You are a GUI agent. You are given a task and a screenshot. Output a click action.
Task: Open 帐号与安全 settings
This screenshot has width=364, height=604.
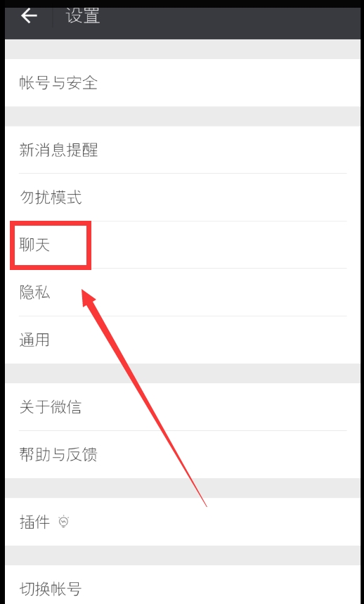point(183,83)
